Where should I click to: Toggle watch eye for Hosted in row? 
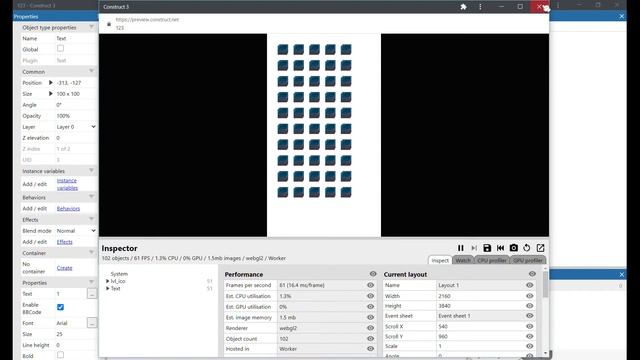click(370, 349)
